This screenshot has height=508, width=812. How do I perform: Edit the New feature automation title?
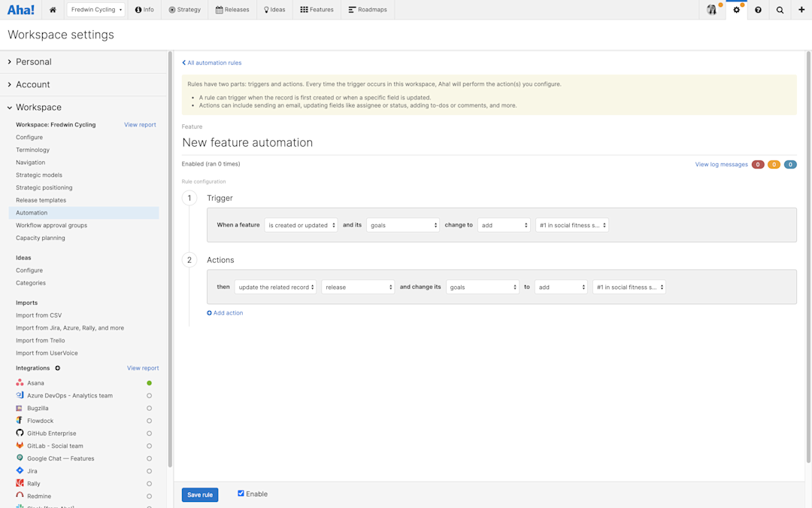[247, 142]
